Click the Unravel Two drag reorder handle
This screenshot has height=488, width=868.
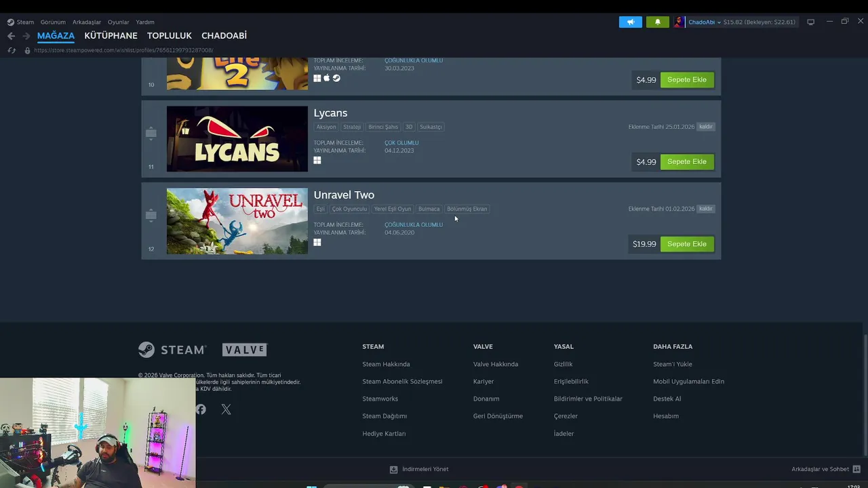(151, 216)
